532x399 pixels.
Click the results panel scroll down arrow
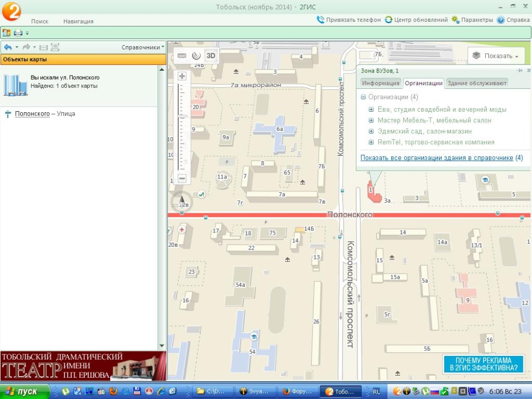coord(162,346)
